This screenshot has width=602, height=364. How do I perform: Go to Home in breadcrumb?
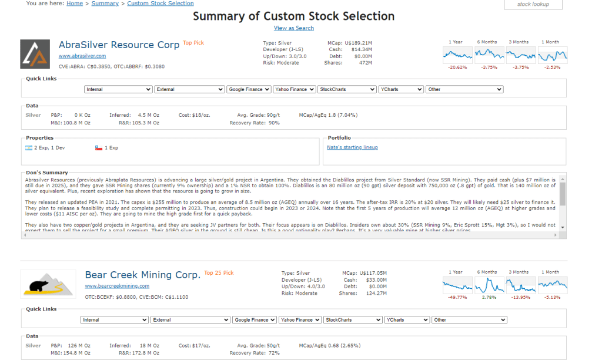pyautogui.click(x=75, y=4)
